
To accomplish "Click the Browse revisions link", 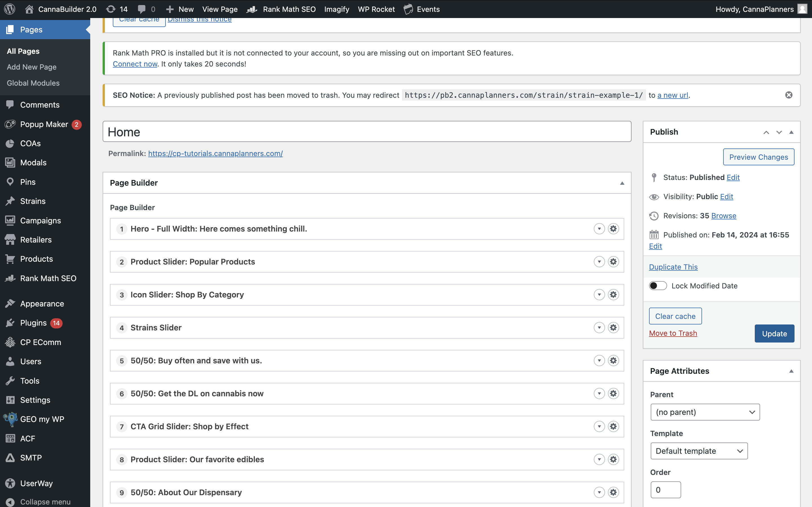I will 723,215.
